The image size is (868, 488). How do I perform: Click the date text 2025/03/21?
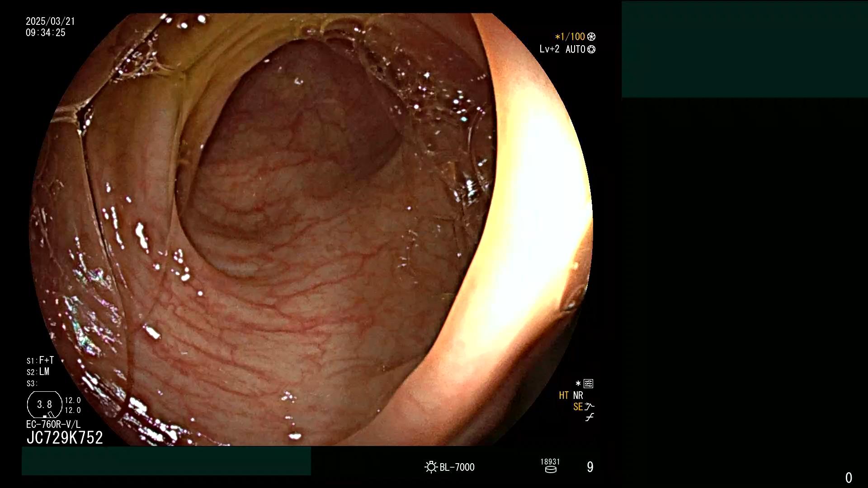click(50, 21)
